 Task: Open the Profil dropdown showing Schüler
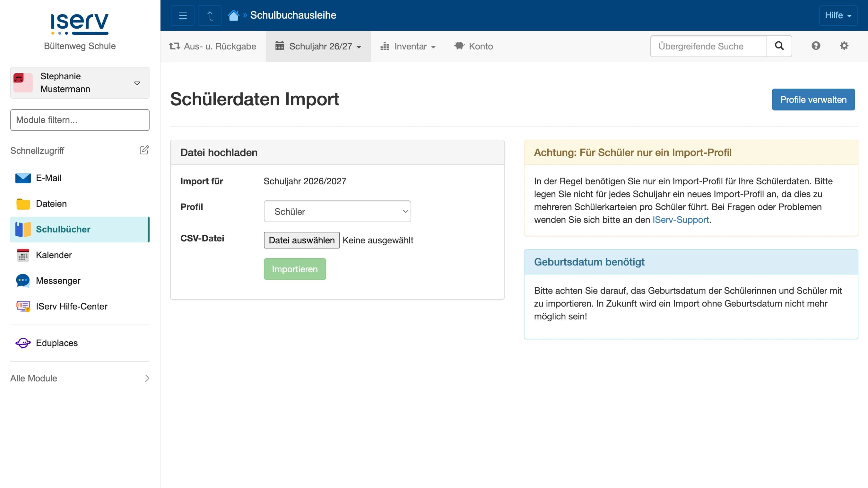337,211
